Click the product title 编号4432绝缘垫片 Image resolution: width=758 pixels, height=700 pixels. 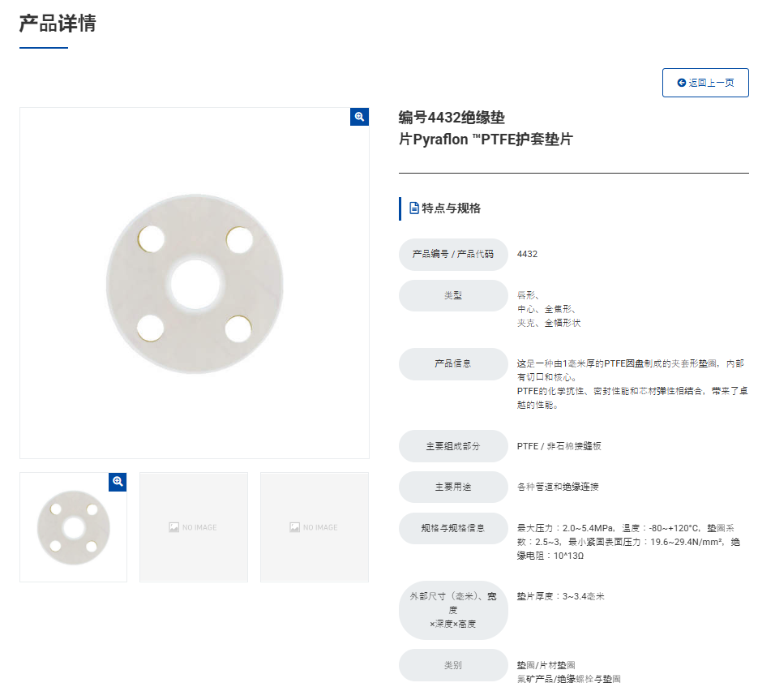pyautogui.click(x=486, y=128)
